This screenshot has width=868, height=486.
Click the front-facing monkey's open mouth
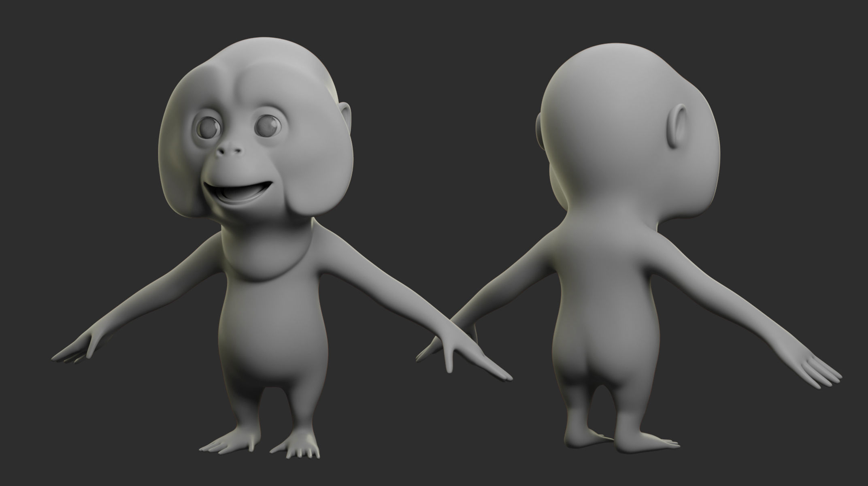coord(238,192)
